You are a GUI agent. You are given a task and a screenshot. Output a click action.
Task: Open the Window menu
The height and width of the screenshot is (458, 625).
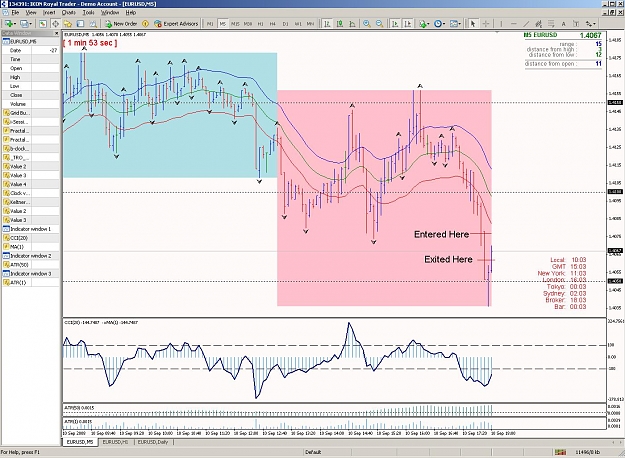[109, 12]
